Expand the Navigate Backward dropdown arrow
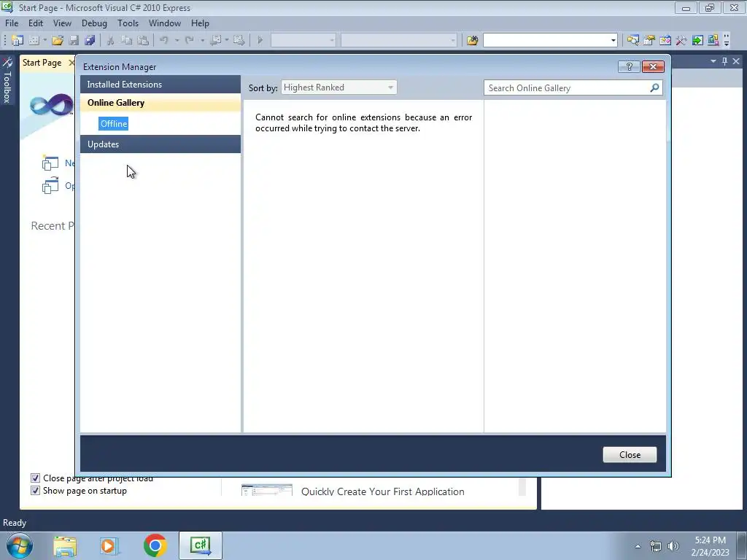747x560 pixels. point(227,41)
